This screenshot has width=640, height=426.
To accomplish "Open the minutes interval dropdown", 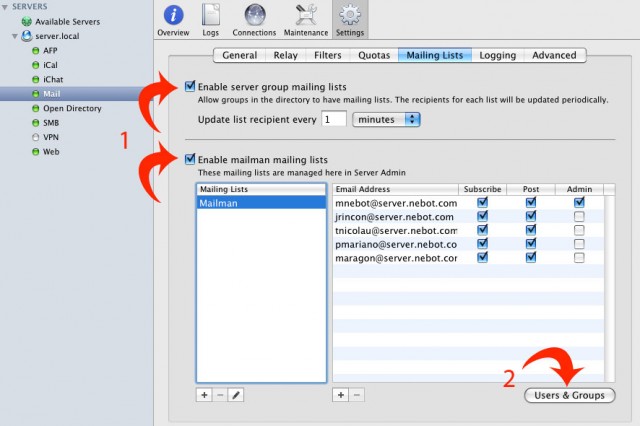I will 386,120.
